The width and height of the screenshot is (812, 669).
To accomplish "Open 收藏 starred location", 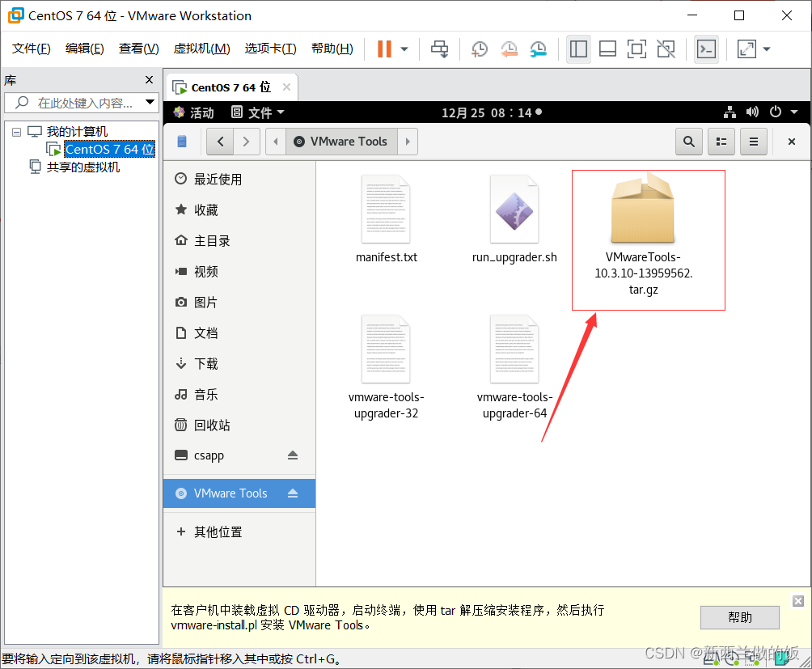I will coord(239,210).
